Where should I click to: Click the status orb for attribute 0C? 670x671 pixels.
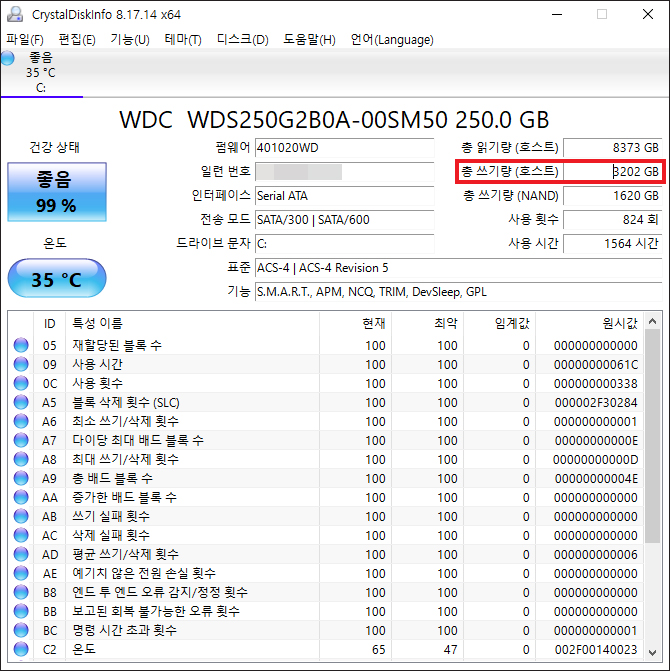coord(21,383)
